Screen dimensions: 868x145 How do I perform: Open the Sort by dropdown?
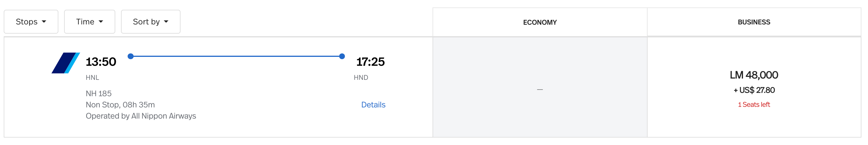tap(150, 22)
